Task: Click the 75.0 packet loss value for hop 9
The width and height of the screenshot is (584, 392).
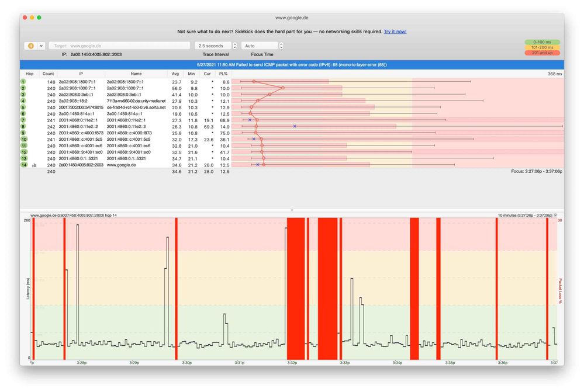Action: click(224, 133)
